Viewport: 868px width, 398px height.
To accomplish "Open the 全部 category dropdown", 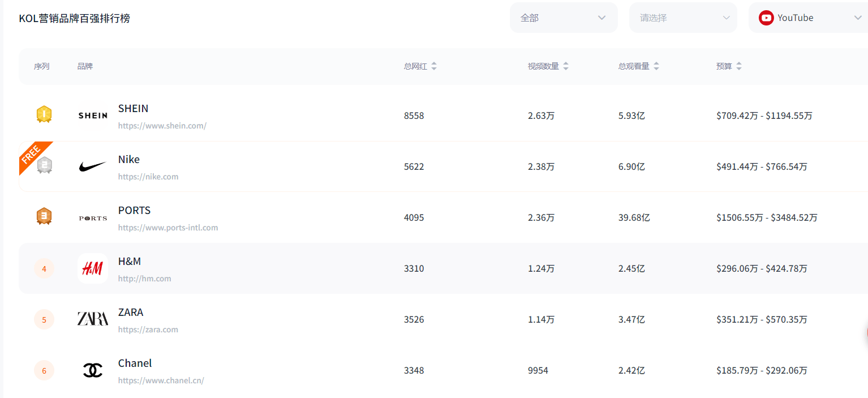I will pos(564,18).
